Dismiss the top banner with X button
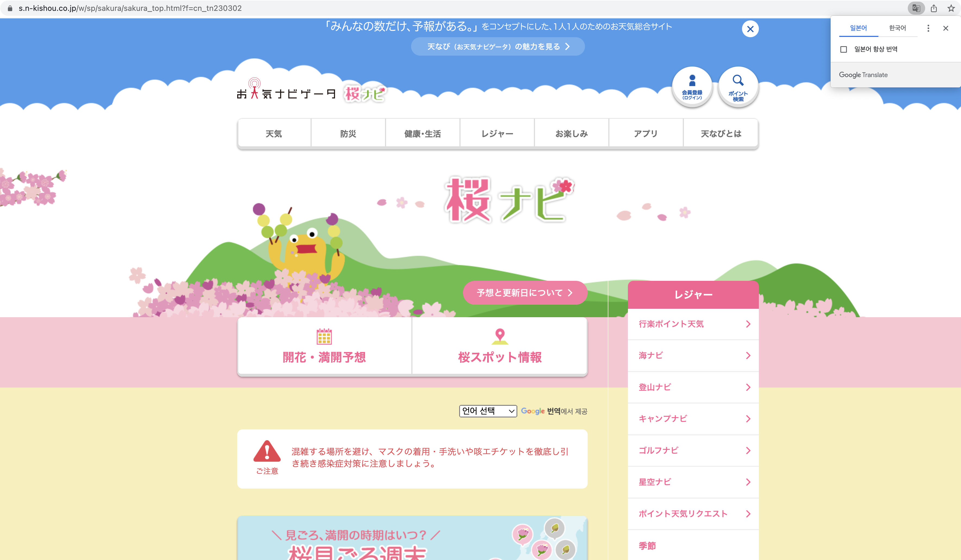The width and height of the screenshot is (961, 560). click(x=750, y=29)
